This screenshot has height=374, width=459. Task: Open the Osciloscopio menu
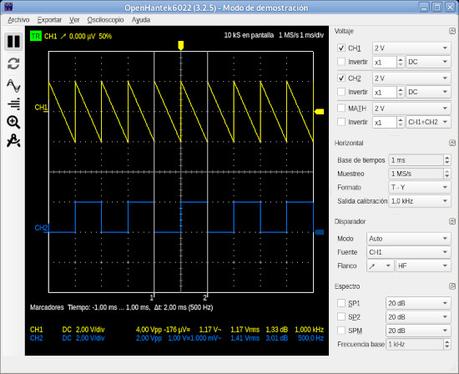[105, 20]
